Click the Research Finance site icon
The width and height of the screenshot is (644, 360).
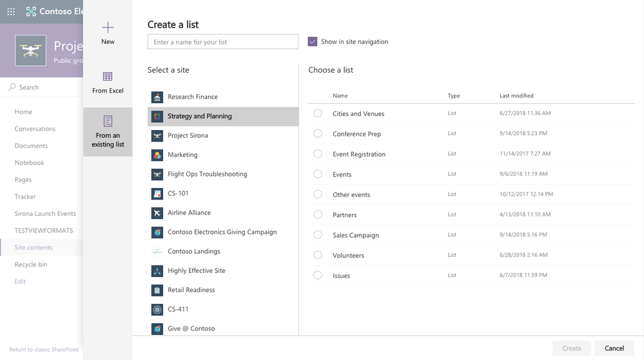157,97
